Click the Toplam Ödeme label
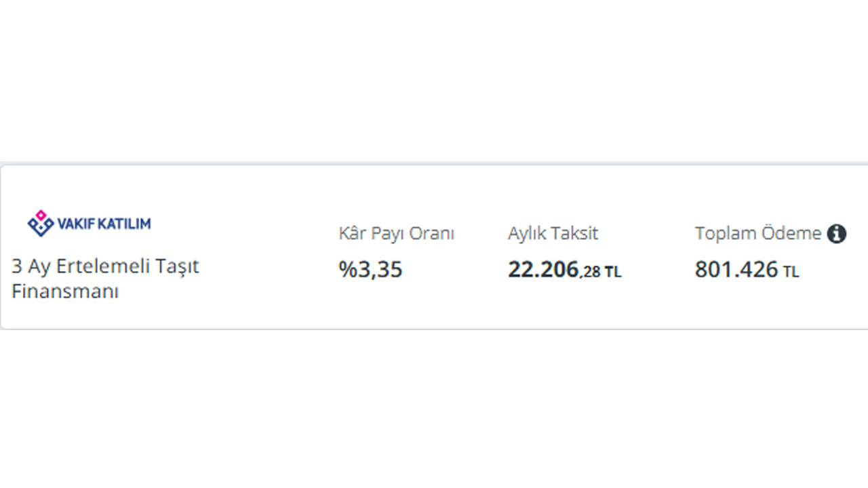The image size is (868, 488). point(758,234)
